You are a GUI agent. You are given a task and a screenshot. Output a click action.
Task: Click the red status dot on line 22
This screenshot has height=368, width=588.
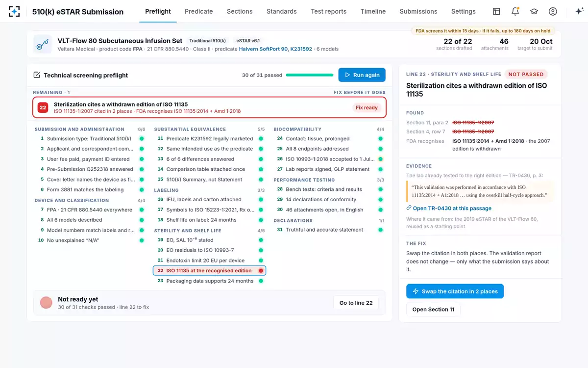(261, 271)
